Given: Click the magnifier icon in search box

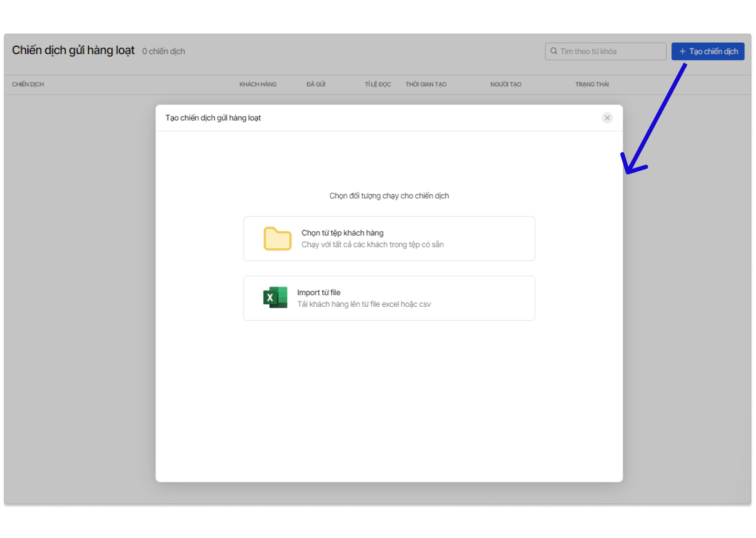Looking at the screenshot, I should 554,51.
